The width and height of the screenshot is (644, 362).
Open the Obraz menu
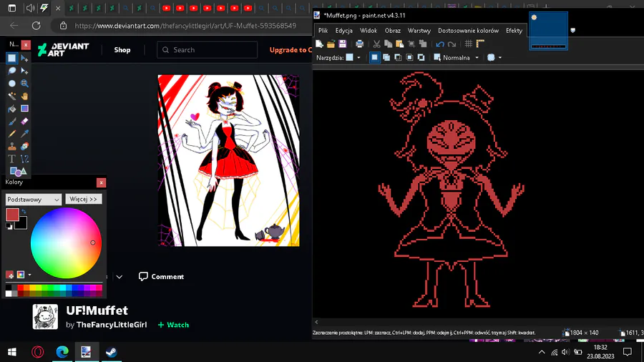pos(393,30)
